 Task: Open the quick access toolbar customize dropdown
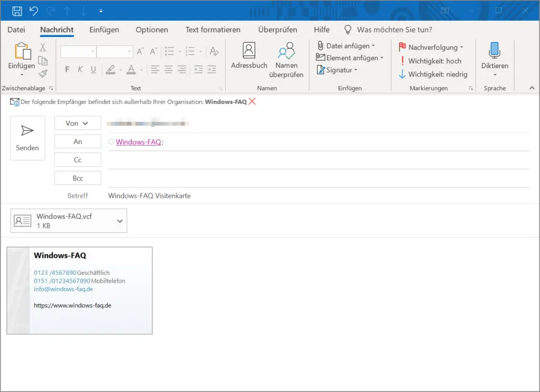[101, 11]
